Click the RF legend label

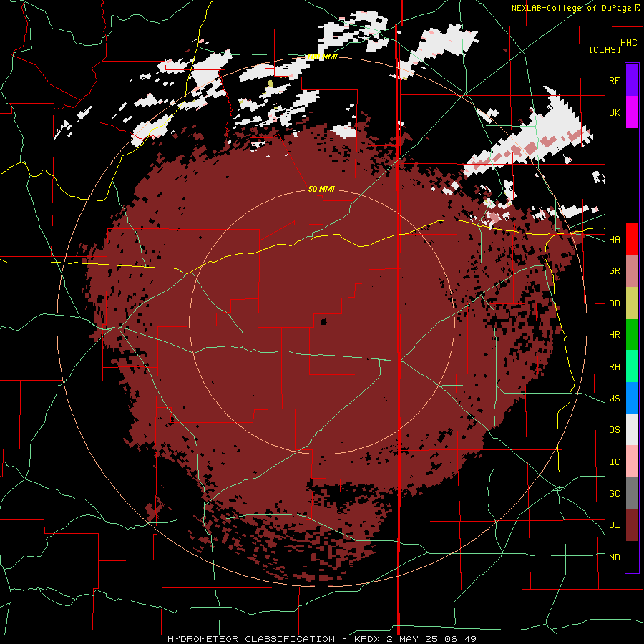pyautogui.click(x=614, y=80)
